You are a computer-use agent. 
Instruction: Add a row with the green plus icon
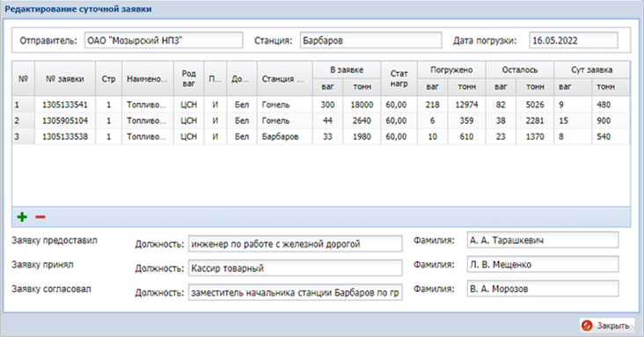point(22,217)
